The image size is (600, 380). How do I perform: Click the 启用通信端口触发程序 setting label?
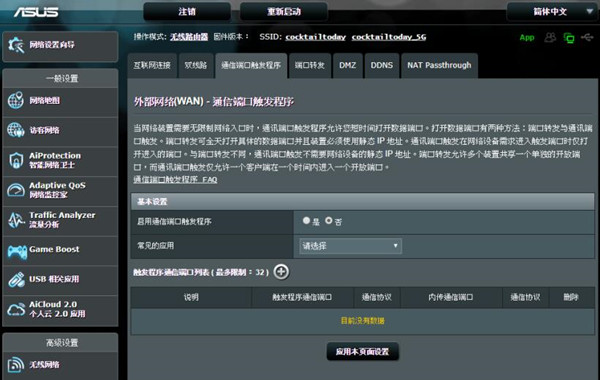(x=174, y=222)
